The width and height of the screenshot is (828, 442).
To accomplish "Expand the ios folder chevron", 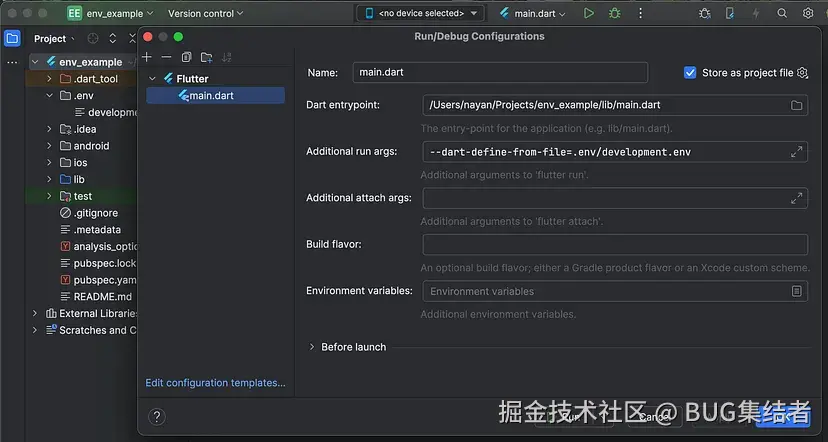I will click(x=49, y=163).
